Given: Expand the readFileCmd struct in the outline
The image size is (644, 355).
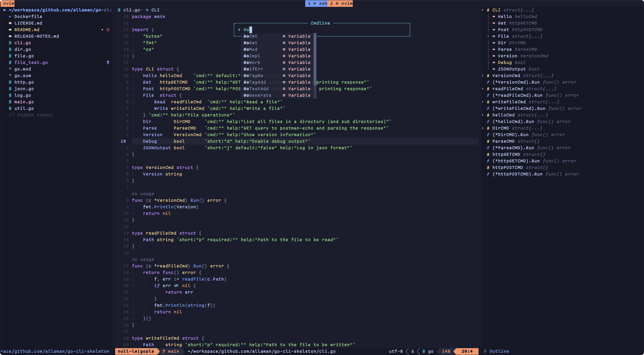Looking at the screenshot, I should pyautogui.click(x=482, y=89).
